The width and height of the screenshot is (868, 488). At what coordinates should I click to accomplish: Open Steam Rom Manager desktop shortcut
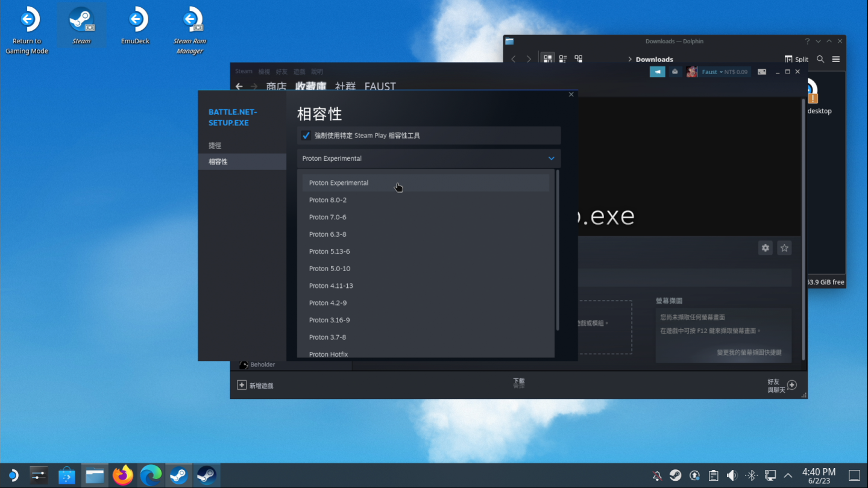[x=190, y=31]
